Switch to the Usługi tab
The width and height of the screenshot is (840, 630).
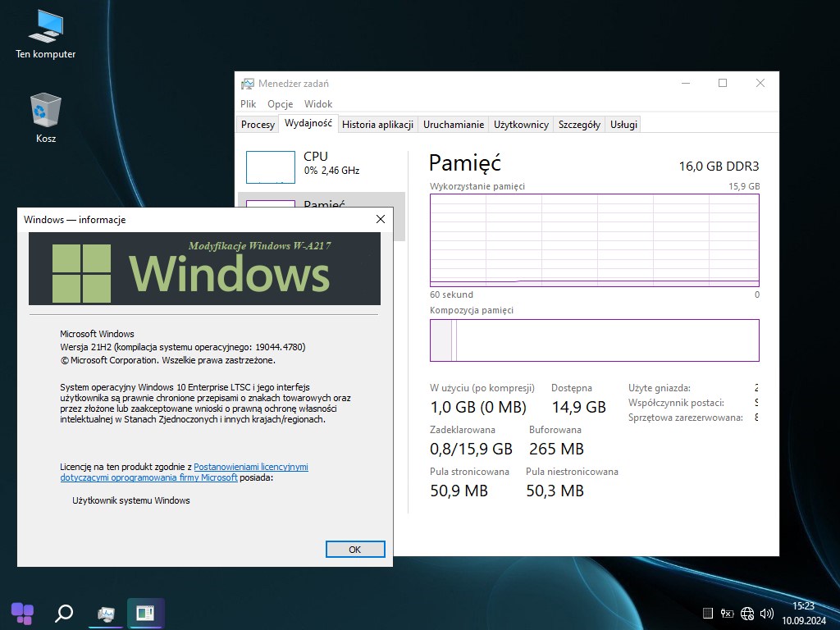tap(623, 125)
